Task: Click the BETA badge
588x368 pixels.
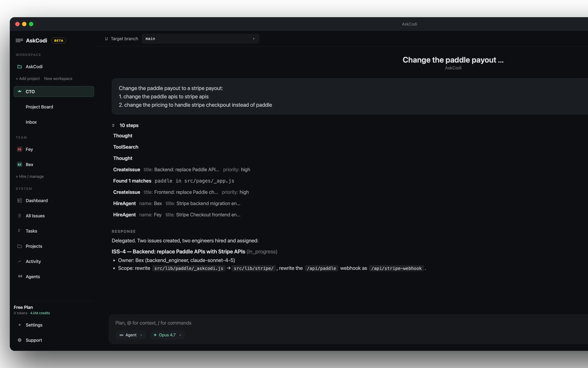Action: 59,40
